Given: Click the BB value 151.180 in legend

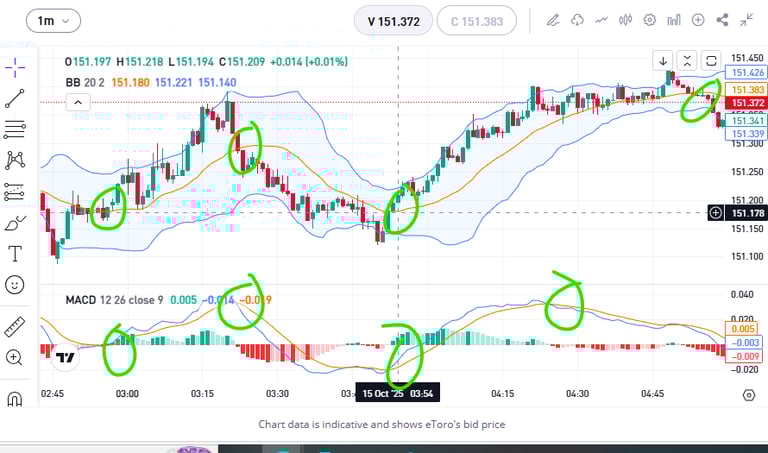Looking at the screenshot, I should point(130,82).
